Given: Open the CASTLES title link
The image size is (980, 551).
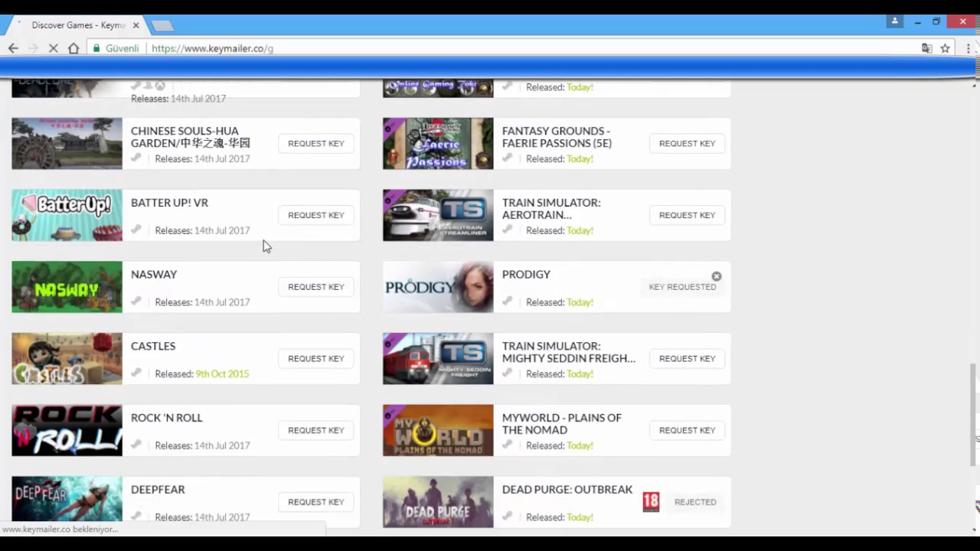Looking at the screenshot, I should [x=153, y=346].
